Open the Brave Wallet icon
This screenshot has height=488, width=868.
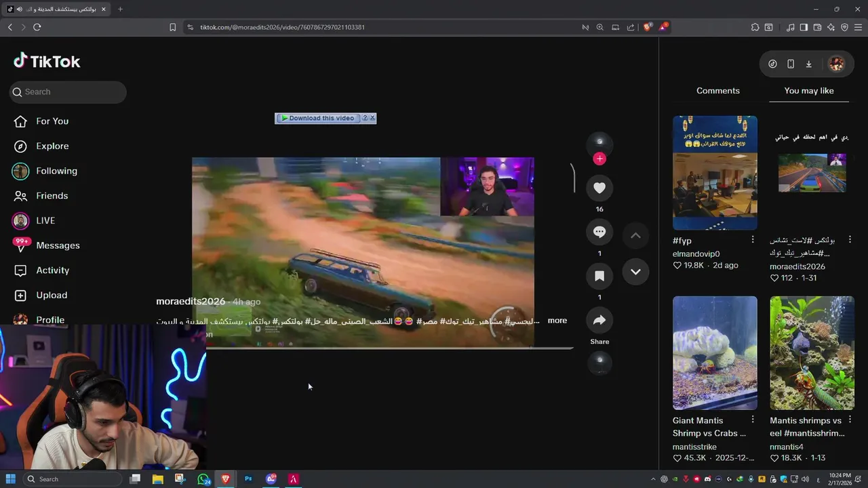click(x=817, y=27)
